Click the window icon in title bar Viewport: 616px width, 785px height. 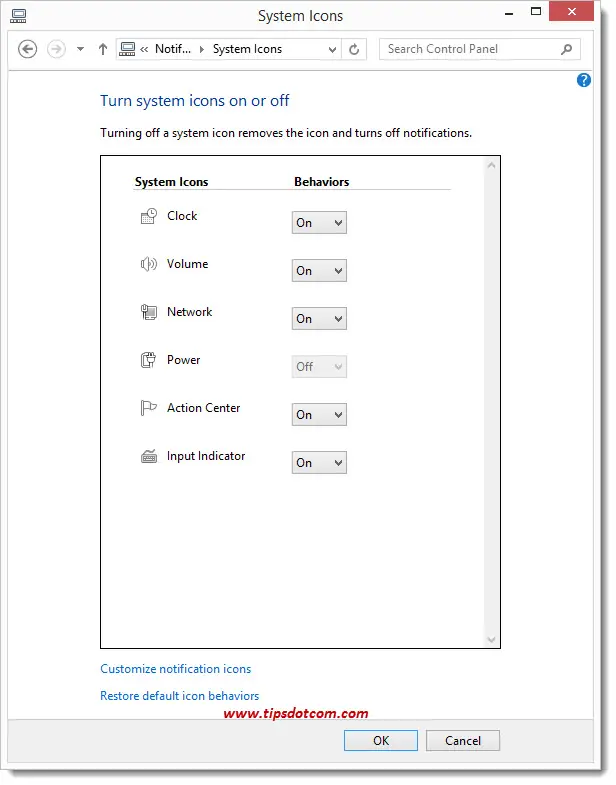[18, 16]
